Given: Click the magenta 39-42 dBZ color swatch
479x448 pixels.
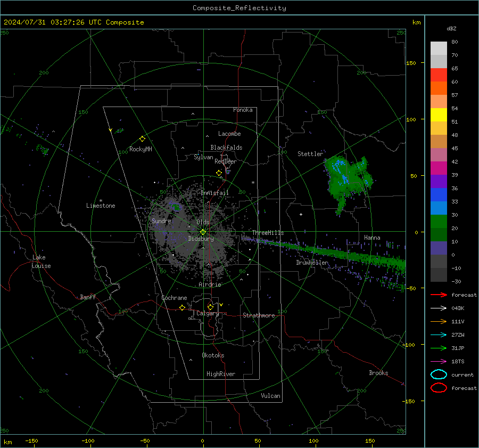Looking at the screenshot, I should [x=439, y=168].
